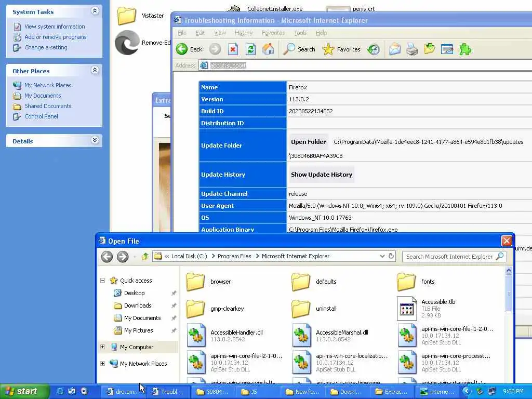
Task: Select Accessible.tlb file
Action: [x=427, y=309]
